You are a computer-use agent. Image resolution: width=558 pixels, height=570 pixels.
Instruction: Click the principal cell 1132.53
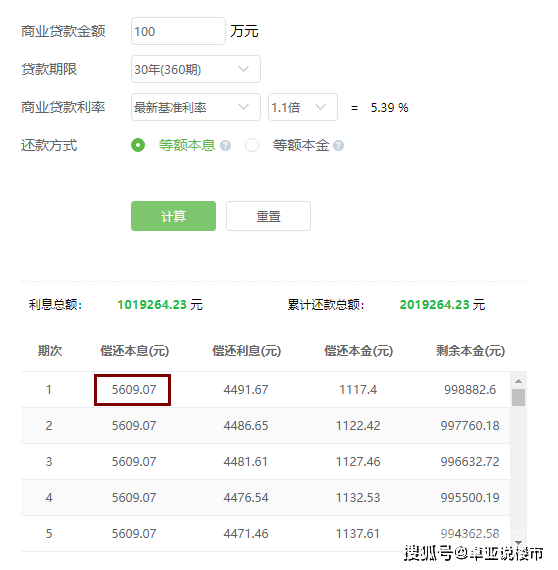point(358,498)
